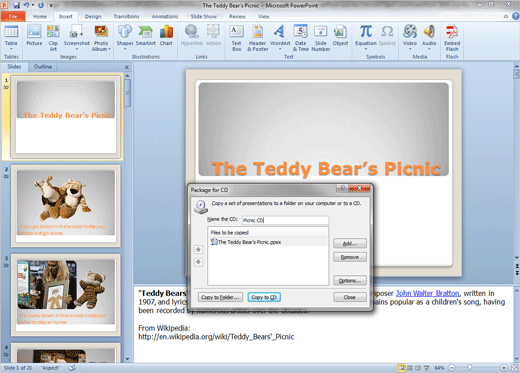Screen dimensions: 520x373
Task: Insert Date & Time
Action: [x=300, y=38]
